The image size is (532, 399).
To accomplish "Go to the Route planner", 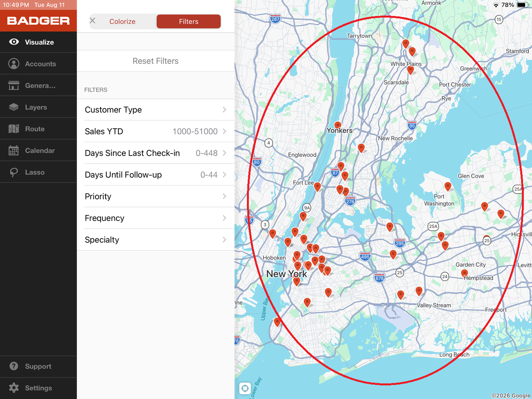I will click(38, 129).
